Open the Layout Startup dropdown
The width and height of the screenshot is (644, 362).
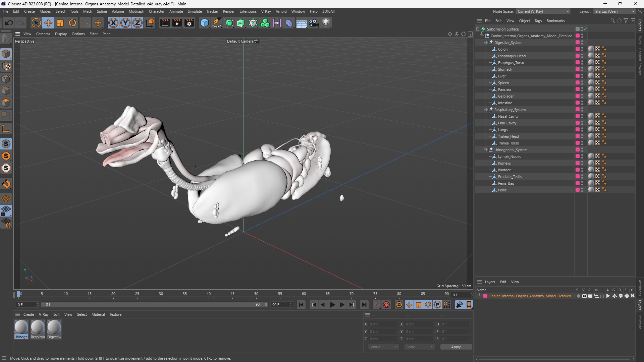pos(614,11)
